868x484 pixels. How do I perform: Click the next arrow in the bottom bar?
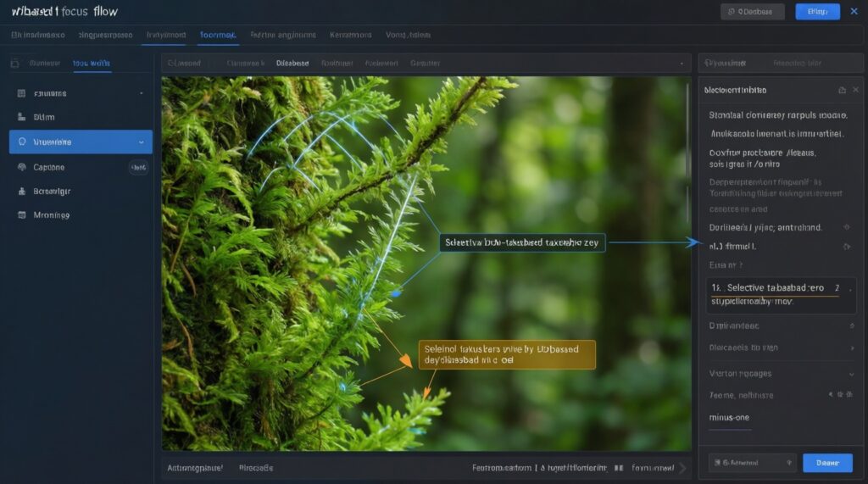point(682,467)
